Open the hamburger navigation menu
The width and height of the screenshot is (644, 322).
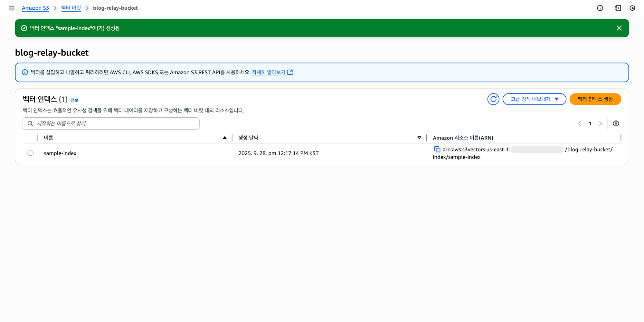tap(12, 8)
